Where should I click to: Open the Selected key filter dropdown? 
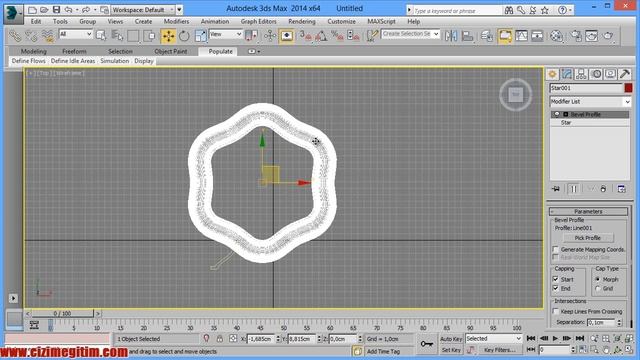494,338
